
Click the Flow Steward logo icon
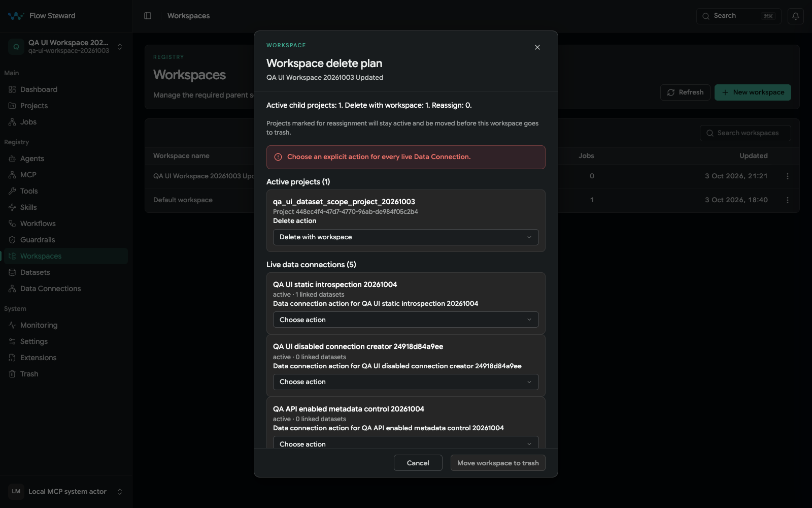click(16, 16)
